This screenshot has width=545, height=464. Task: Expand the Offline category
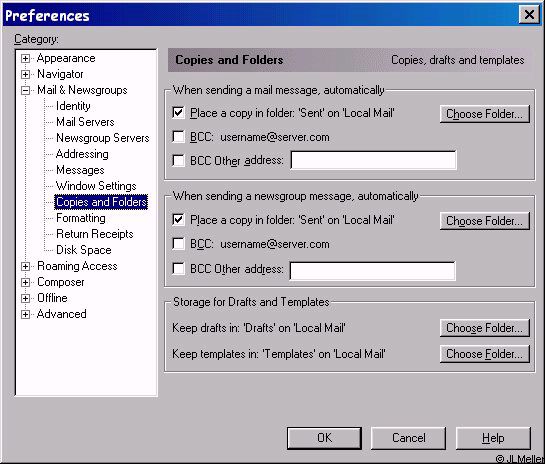point(25,299)
